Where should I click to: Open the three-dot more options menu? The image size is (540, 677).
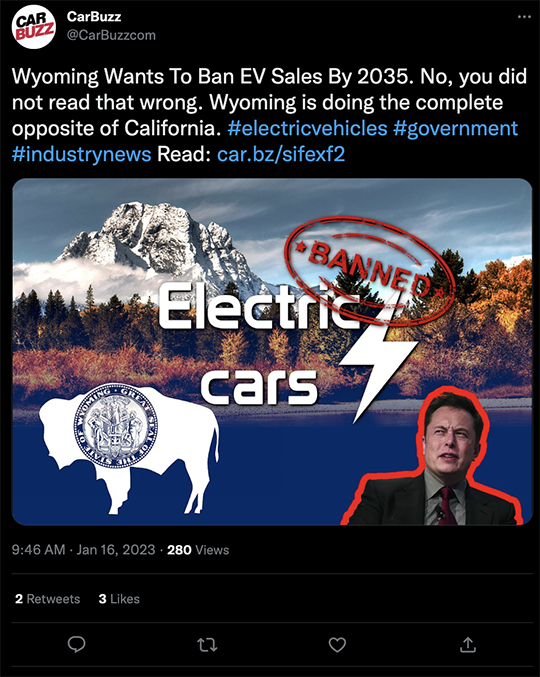click(x=524, y=17)
